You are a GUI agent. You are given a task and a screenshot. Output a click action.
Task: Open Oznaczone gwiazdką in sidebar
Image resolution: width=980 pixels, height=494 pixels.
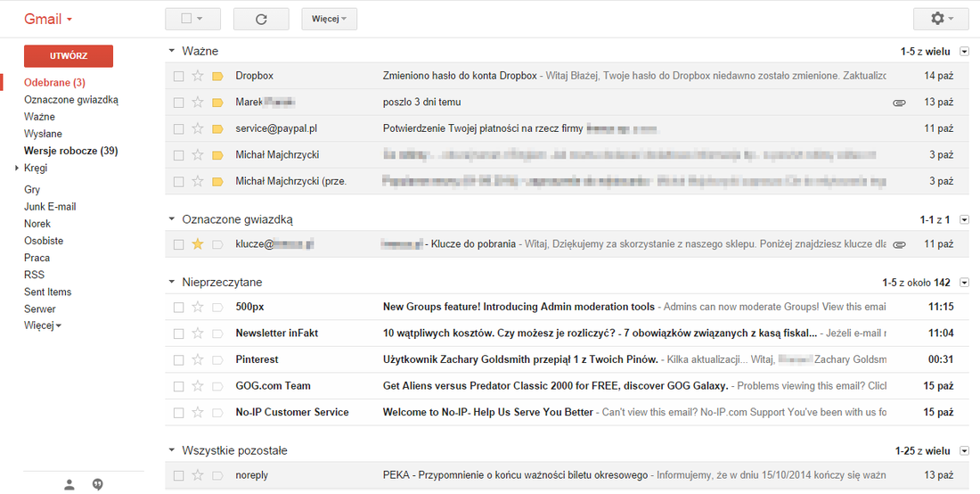pos(71,100)
